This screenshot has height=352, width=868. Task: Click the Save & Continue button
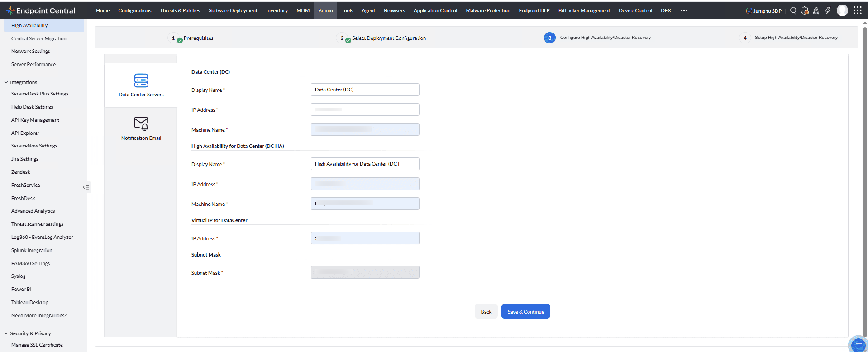pyautogui.click(x=525, y=312)
